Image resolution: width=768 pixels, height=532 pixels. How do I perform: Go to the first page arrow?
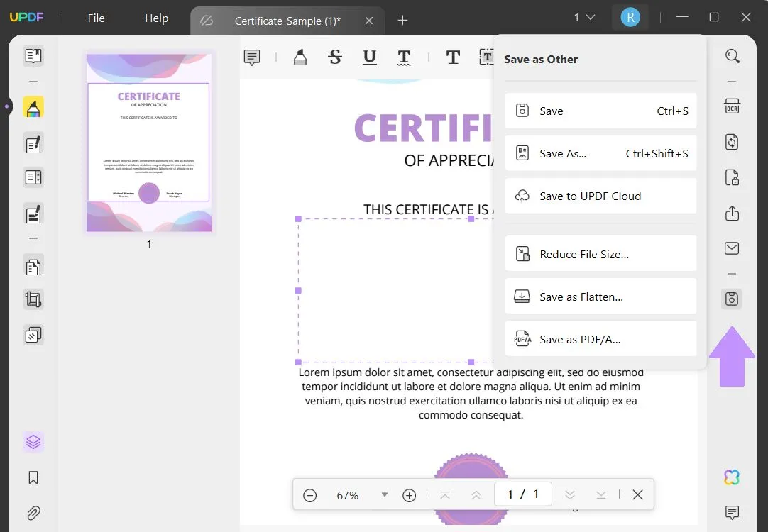coord(445,495)
